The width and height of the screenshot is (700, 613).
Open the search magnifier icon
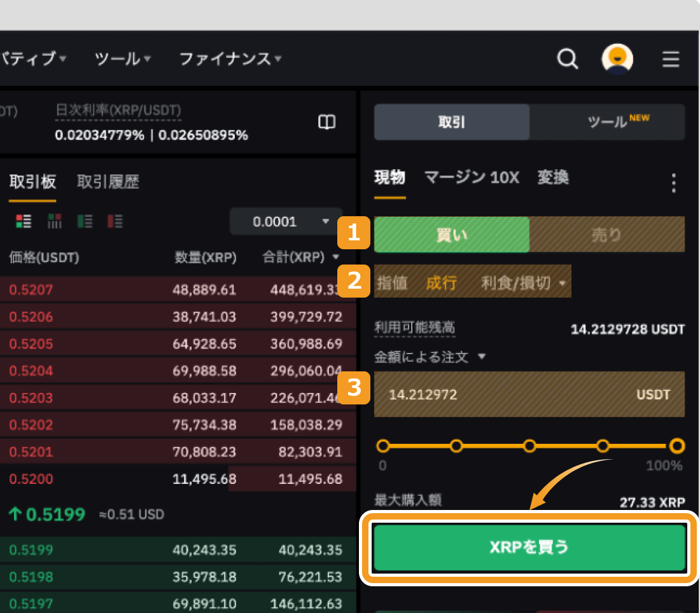click(568, 59)
